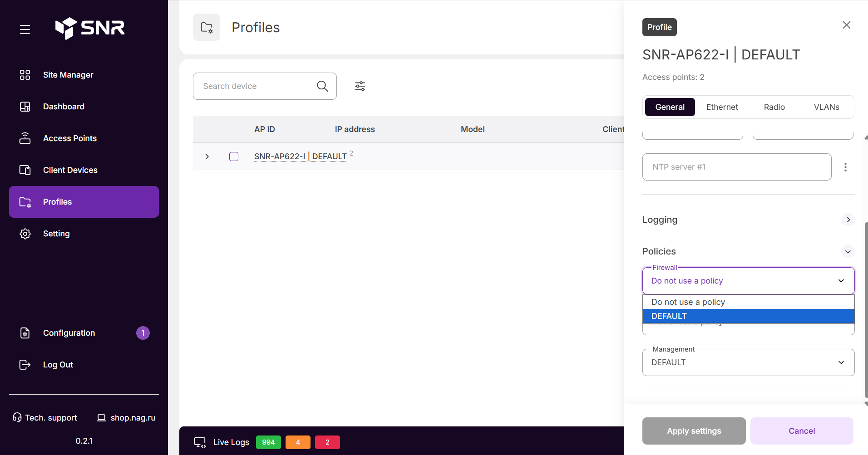
Task: Open the Live Logs panel
Action: click(231, 442)
